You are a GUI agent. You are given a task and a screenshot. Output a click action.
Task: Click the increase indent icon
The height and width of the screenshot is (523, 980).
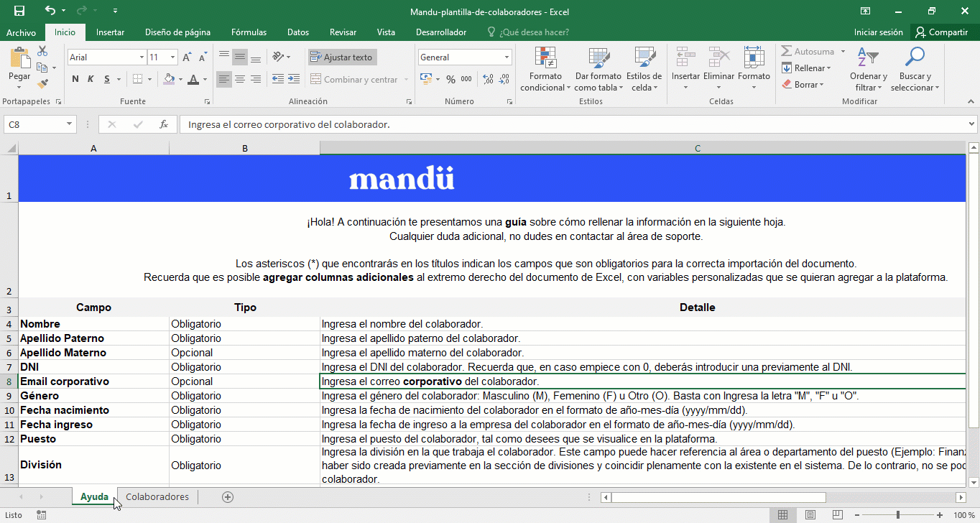(x=294, y=79)
